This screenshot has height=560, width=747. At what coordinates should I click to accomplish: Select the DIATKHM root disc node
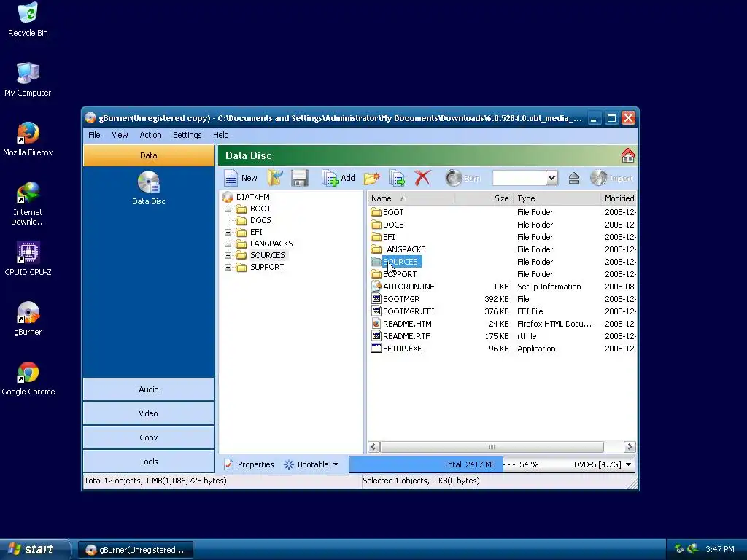point(253,197)
